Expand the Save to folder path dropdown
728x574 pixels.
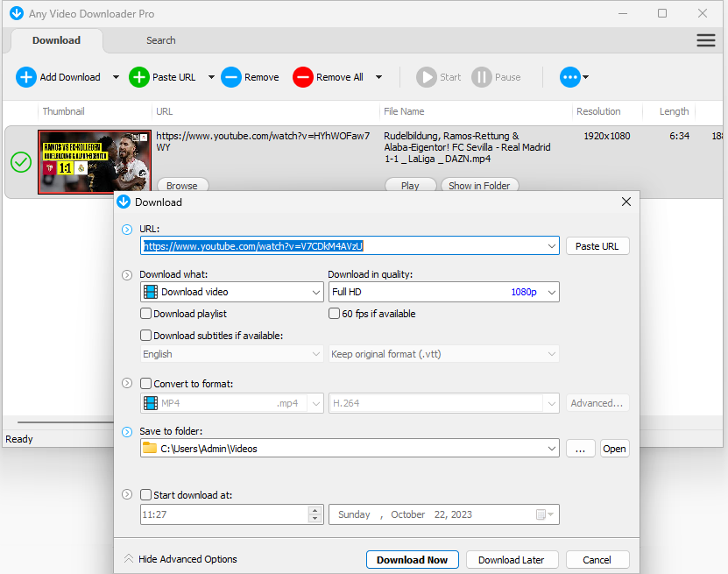(x=552, y=449)
